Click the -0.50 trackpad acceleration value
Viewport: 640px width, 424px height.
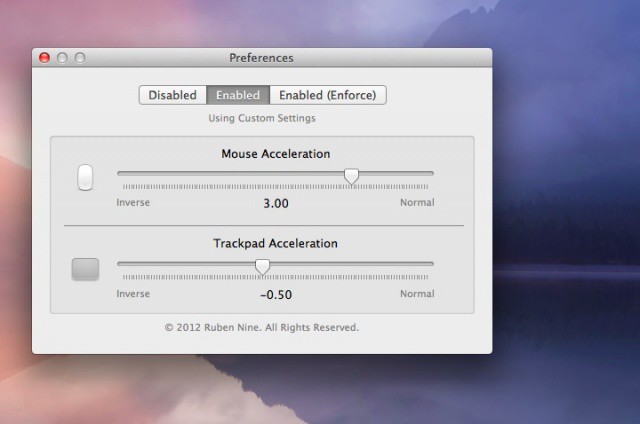(x=276, y=294)
